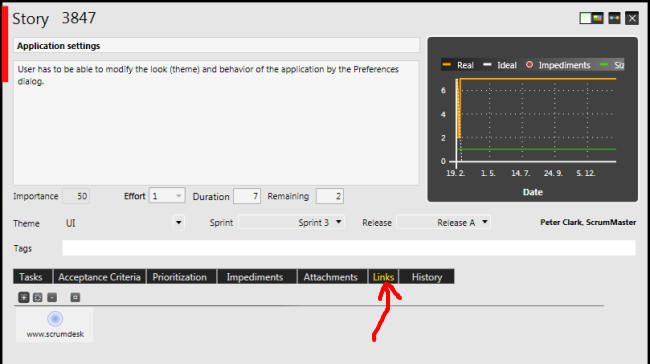The image size is (650, 364).
Task: Click the Tags input field
Action: point(349,248)
